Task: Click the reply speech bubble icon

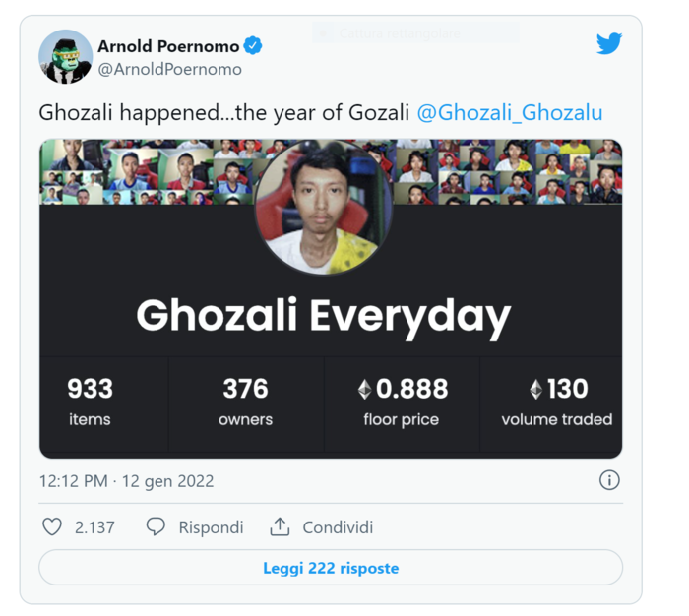Action: (x=156, y=527)
